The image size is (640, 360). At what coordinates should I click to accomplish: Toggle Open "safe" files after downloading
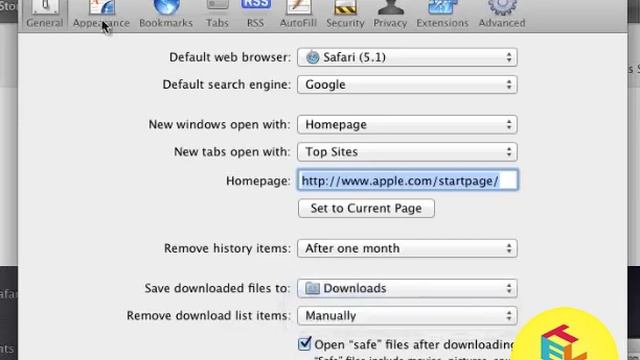click(304, 344)
